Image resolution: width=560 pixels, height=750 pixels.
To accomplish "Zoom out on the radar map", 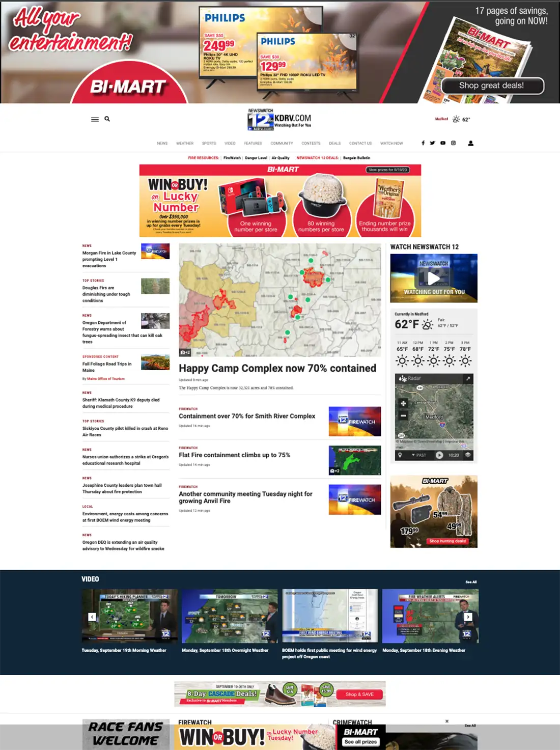I will 403,415.
